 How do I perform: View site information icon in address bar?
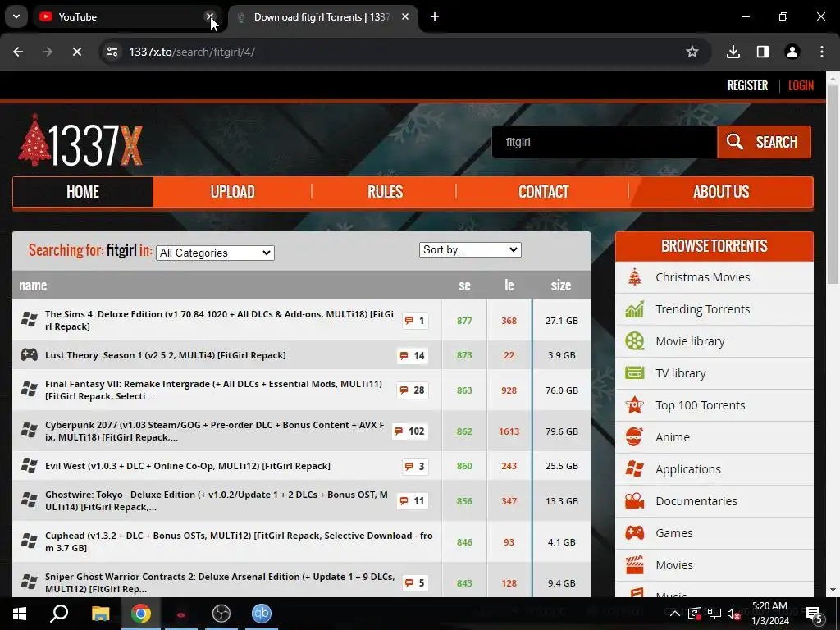coord(112,52)
